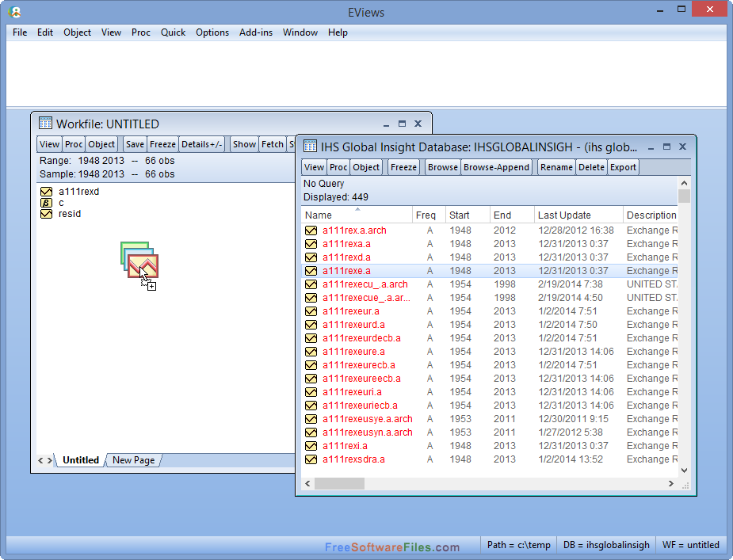Select the resid series icon

tap(46, 214)
